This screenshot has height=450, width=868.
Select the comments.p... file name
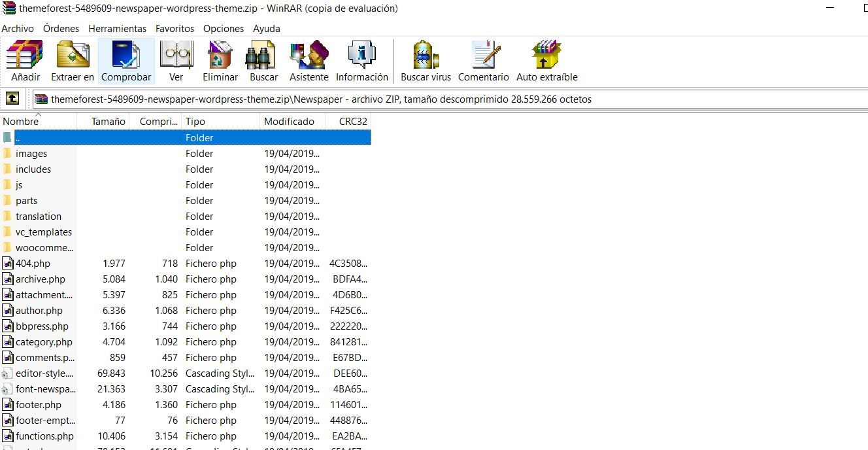(44, 358)
